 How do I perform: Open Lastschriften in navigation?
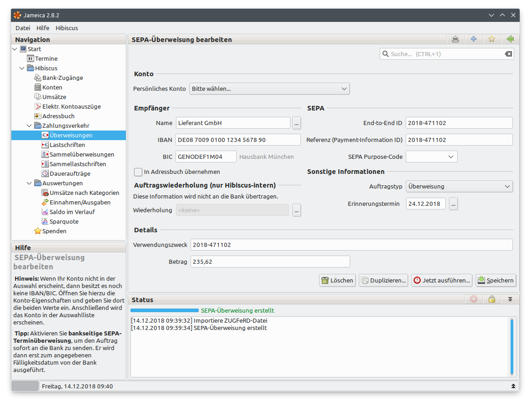coord(63,145)
